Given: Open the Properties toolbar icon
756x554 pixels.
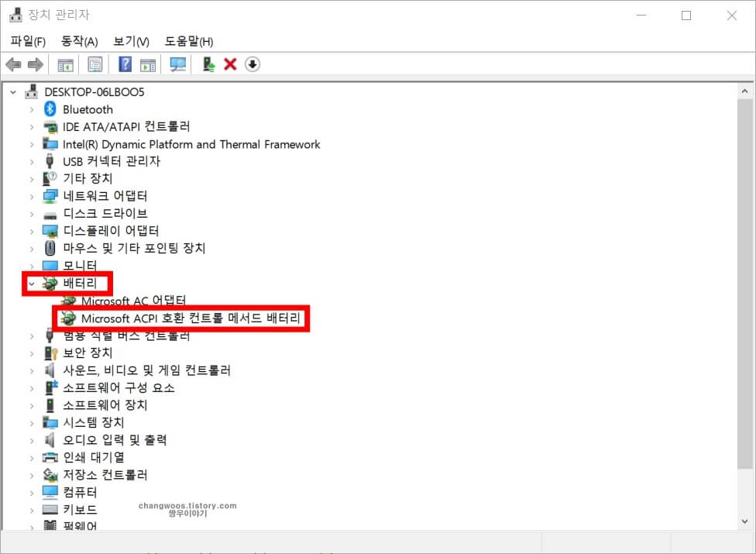Looking at the screenshot, I should point(94,64).
